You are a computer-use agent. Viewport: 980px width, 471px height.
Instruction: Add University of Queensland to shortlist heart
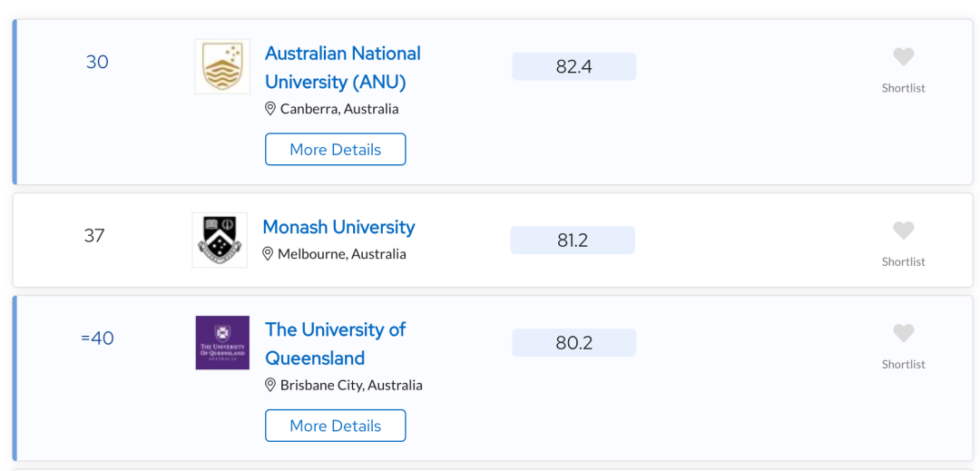(x=903, y=333)
